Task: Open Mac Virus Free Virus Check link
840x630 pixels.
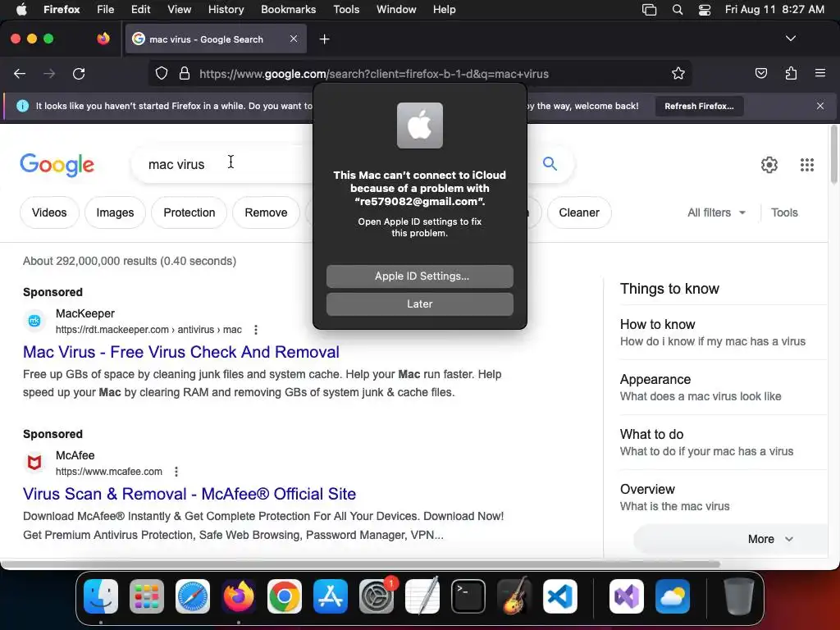Action: click(x=181, y=352)
